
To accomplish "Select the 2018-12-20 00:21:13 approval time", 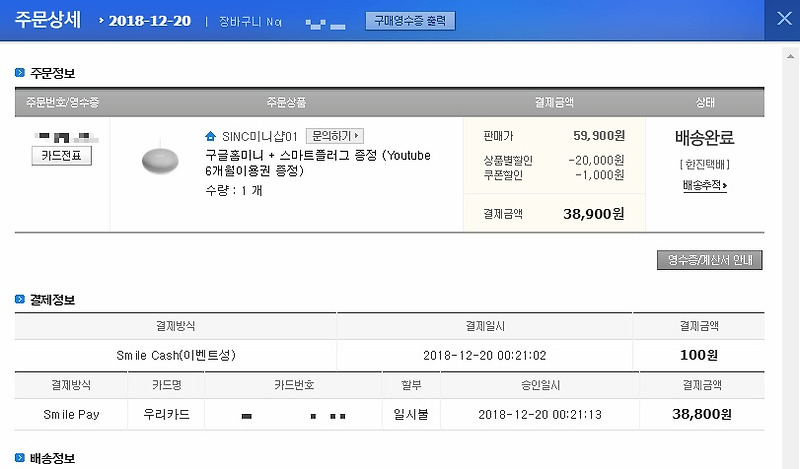I will click(540, 415).
